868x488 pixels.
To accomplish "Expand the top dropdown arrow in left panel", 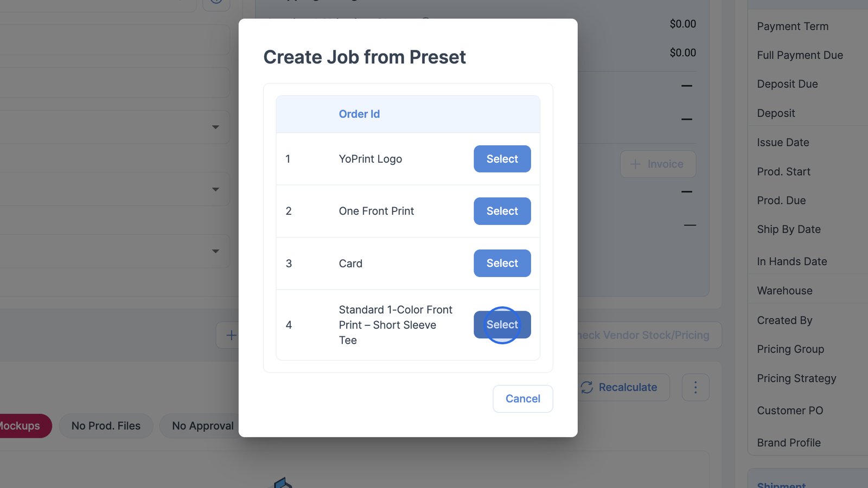I will tap(215, 127).
